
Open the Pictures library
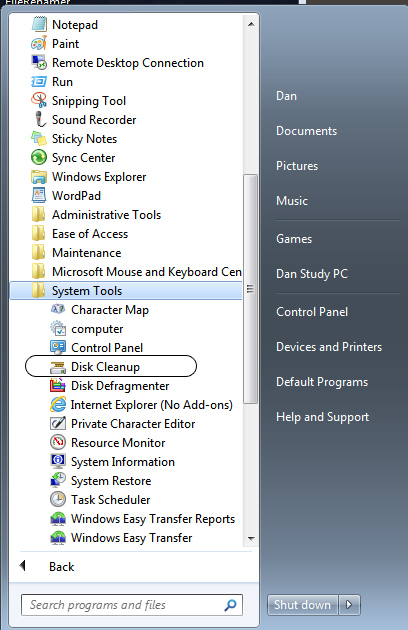pyautogui.click(x=297, y=166)
